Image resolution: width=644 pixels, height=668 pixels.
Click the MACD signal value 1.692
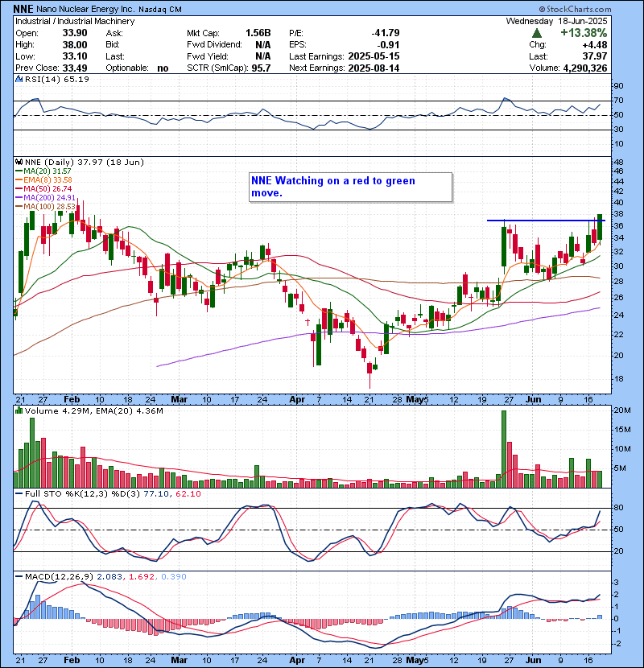pyautogui.click(x=142, y=577)
